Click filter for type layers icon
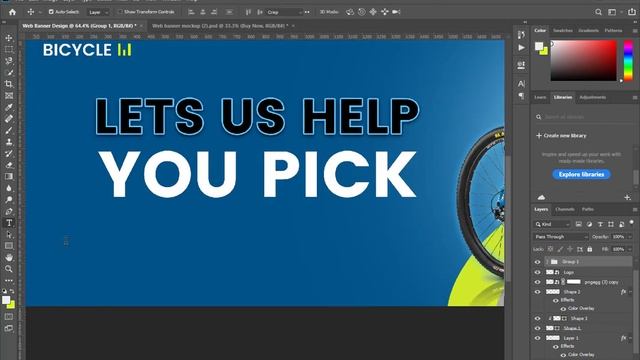 (x=600, y=224)
